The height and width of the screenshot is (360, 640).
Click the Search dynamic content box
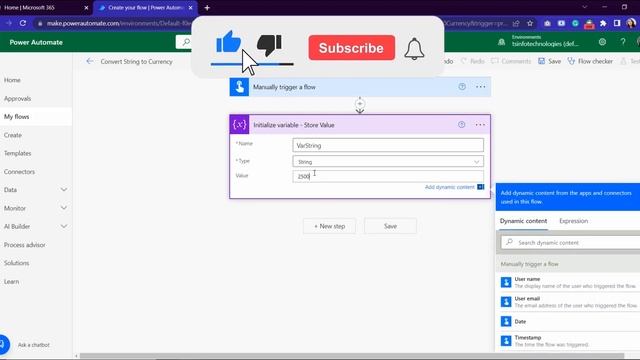pos(571,242)
